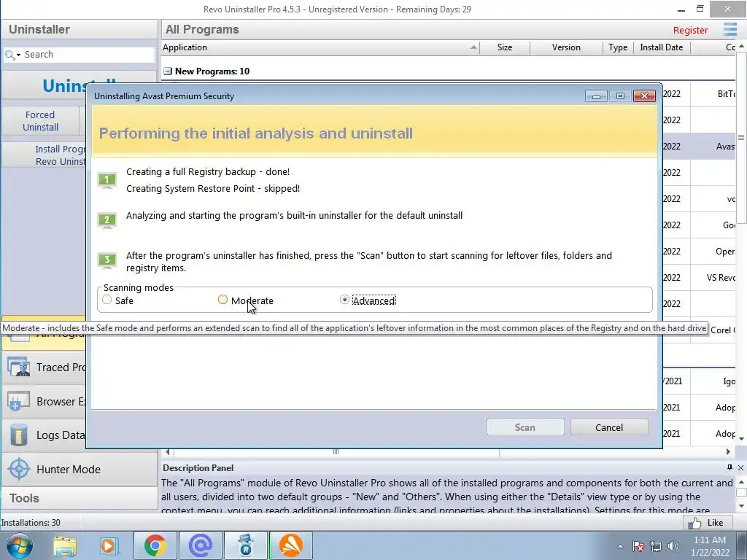Click the step 1 monitor icon

107,180
